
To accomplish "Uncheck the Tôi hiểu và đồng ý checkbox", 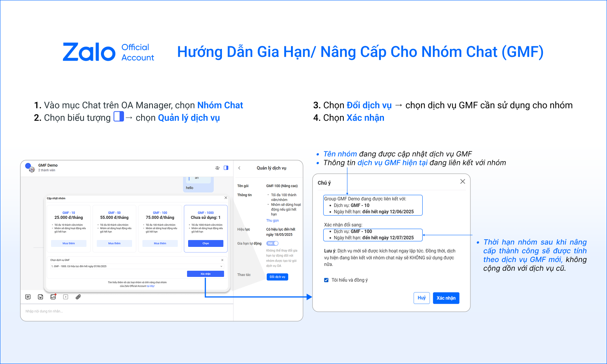I will coord(326,280).
